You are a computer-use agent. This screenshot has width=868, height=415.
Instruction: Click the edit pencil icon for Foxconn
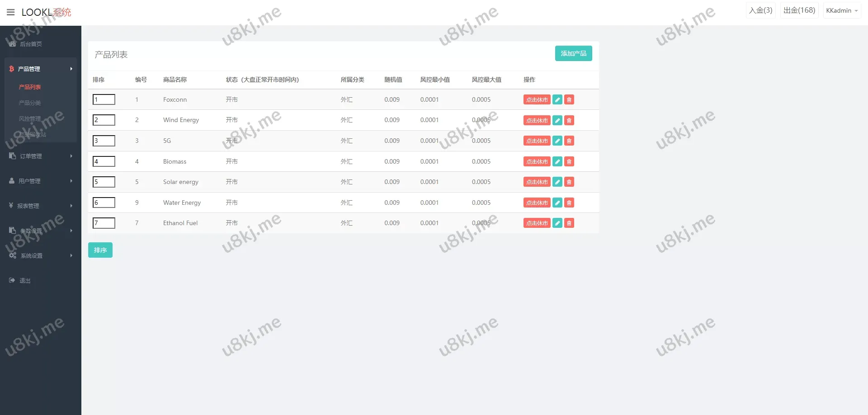[x=557, y=100]
